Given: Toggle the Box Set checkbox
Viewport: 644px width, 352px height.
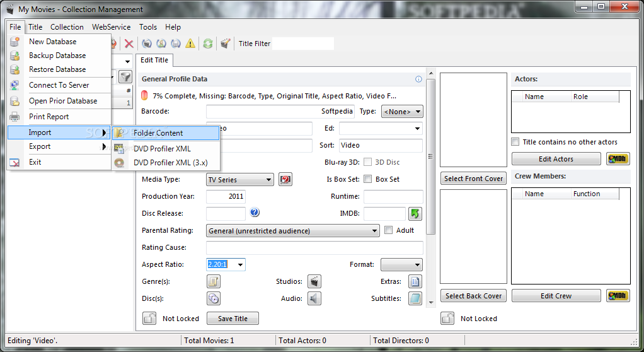Looking at the screenshot, I should pos(368,179).
